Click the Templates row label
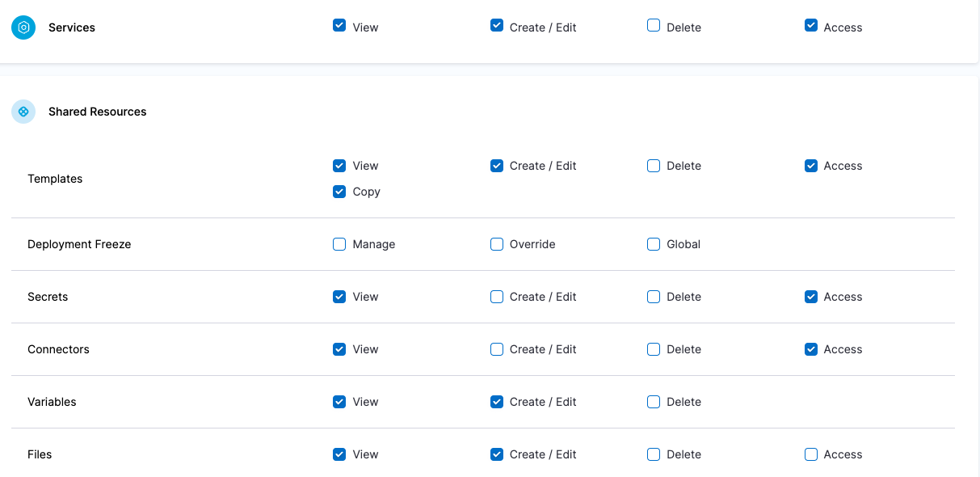Image resolution: width=980 pixels, height=477 pixels. coord(55,178)
